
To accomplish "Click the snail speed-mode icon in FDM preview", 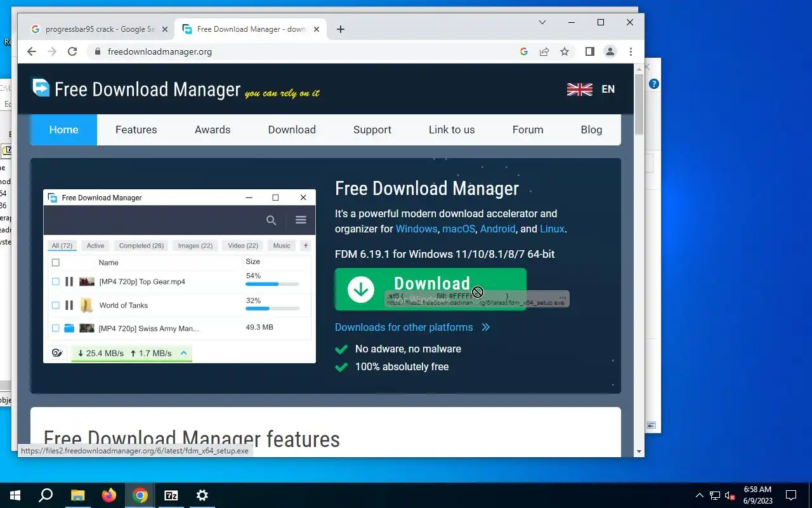I will tap(57, 353).
